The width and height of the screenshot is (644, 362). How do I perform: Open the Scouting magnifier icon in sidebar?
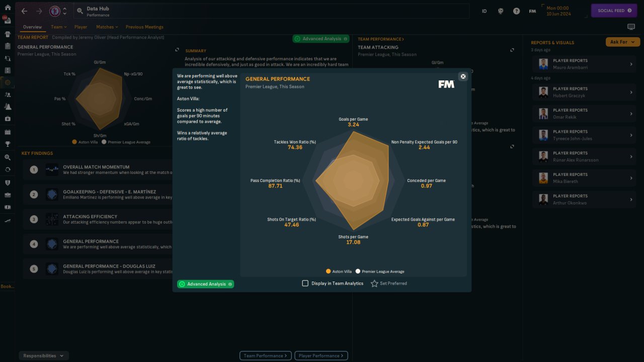(8, 157)
